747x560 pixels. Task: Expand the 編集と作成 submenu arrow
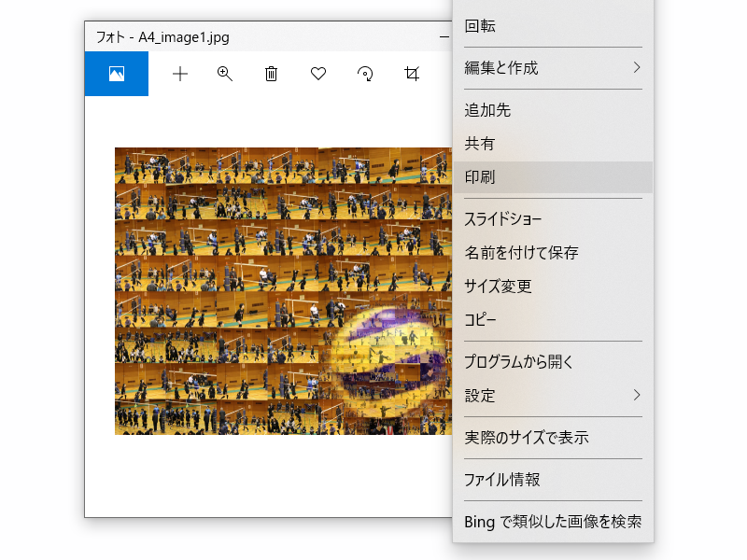coord(637,67)
